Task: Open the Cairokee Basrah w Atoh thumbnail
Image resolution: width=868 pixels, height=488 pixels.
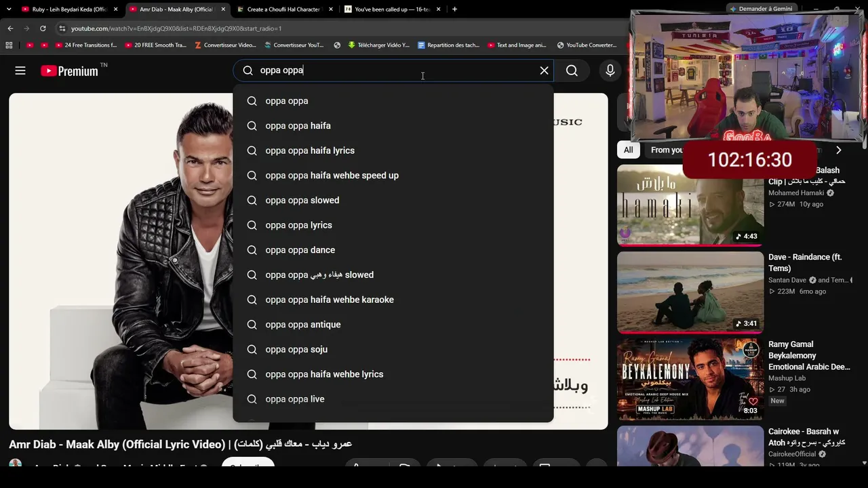Action: point(690,446)
